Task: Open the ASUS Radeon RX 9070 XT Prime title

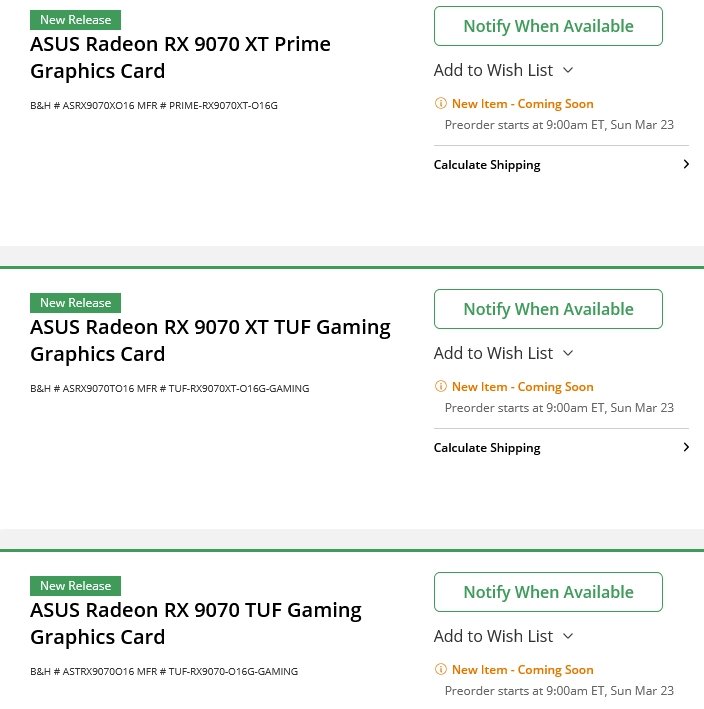Action: 180,57
